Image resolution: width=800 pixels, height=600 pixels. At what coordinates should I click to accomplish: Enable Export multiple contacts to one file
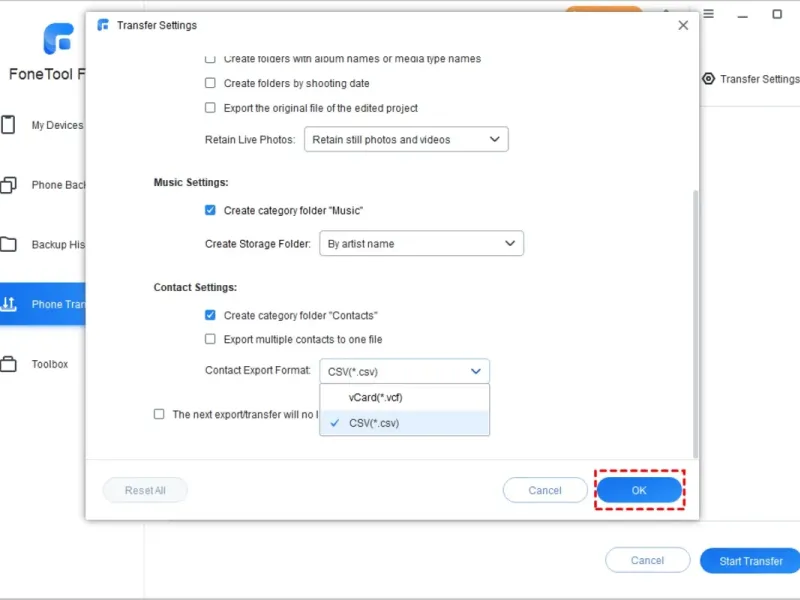coord(210,339)
